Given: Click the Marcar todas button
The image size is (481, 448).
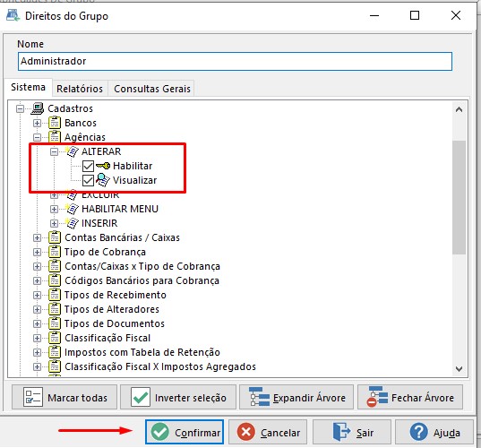Looking at the screenshot, I should pos(64,398).
